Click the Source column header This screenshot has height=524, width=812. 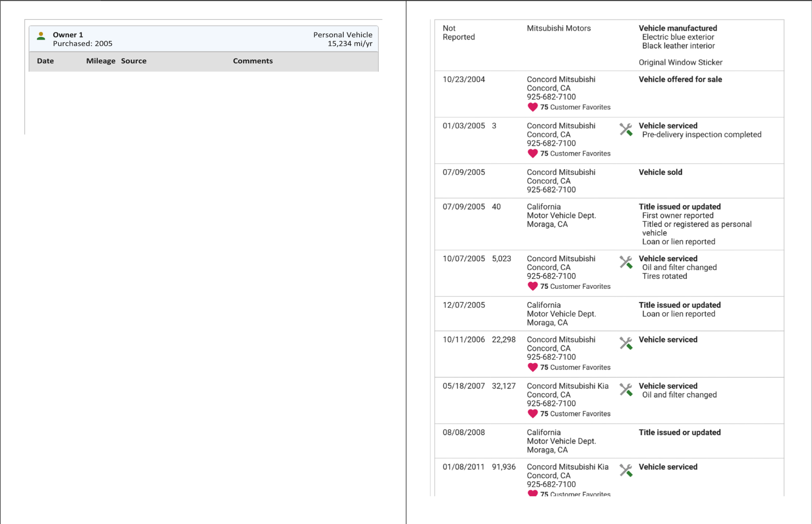point(133,61)
